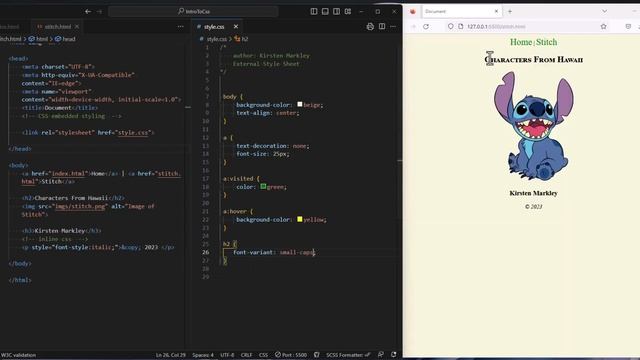Go back with the VS Code navigation arrow
The width and height of the screenshot is (640, 360).
pyautogui.click(x=88, y=11)
